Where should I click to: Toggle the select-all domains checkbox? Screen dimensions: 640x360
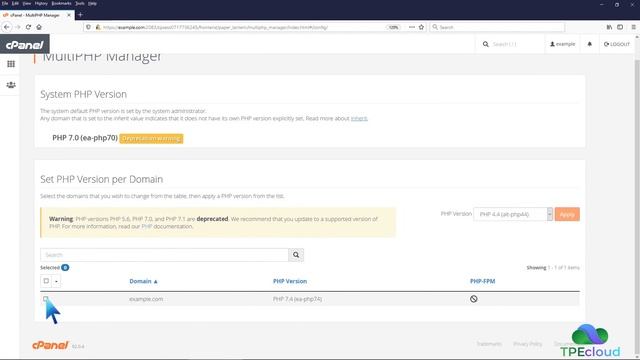(x=46, y=281)
